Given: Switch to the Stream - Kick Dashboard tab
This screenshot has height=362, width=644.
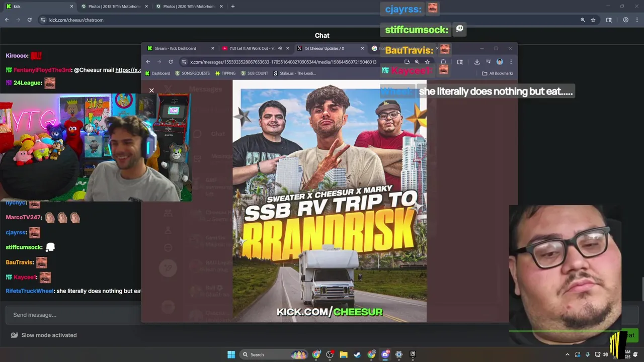Looking at the screenshot, I should point(180,48).
